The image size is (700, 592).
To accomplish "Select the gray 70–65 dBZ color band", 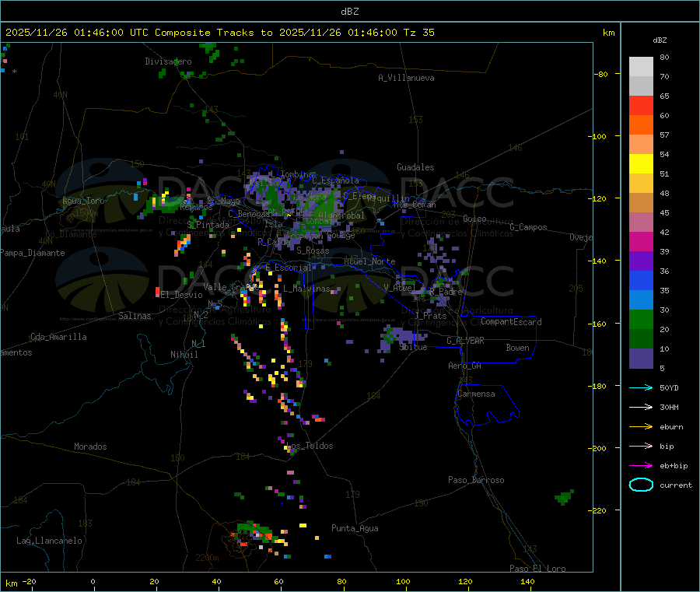I will 641,86.
